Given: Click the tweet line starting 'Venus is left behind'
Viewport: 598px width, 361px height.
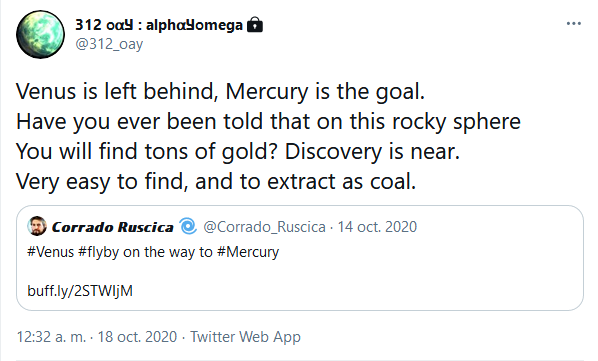Looking at the screenshot, I should [x=220, y=91].
